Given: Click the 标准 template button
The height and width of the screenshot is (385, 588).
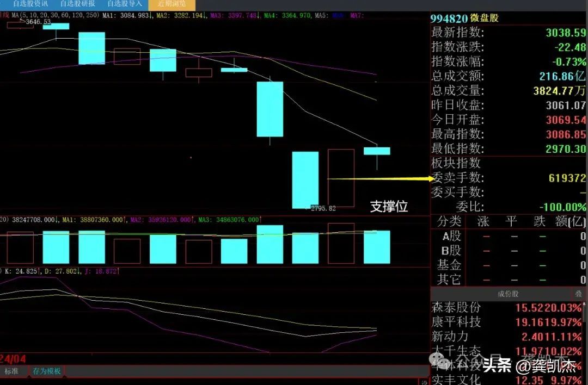Looking at the screenshot, I should pyautogui.click(x=12, y=371).
